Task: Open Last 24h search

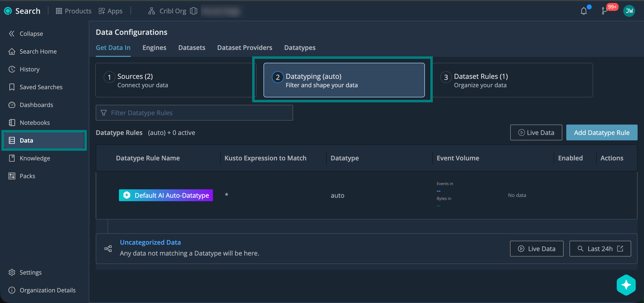Action: (x=600, y=249)
